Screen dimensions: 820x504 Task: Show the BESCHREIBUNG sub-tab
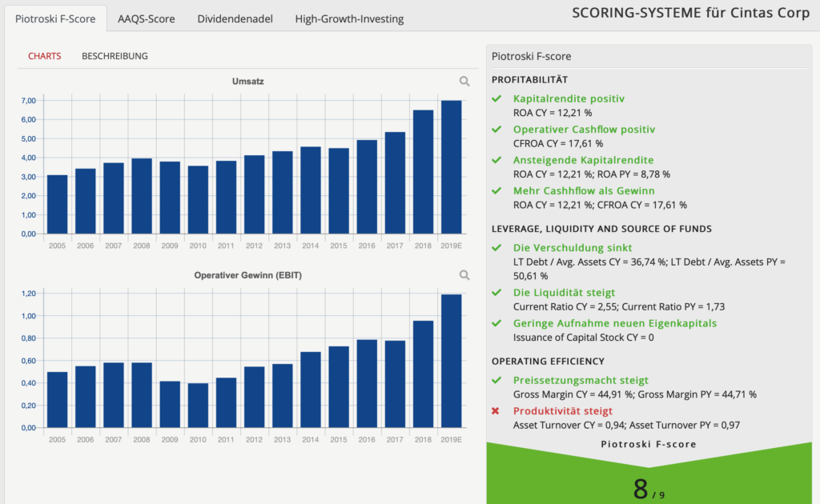click(115, 56)
